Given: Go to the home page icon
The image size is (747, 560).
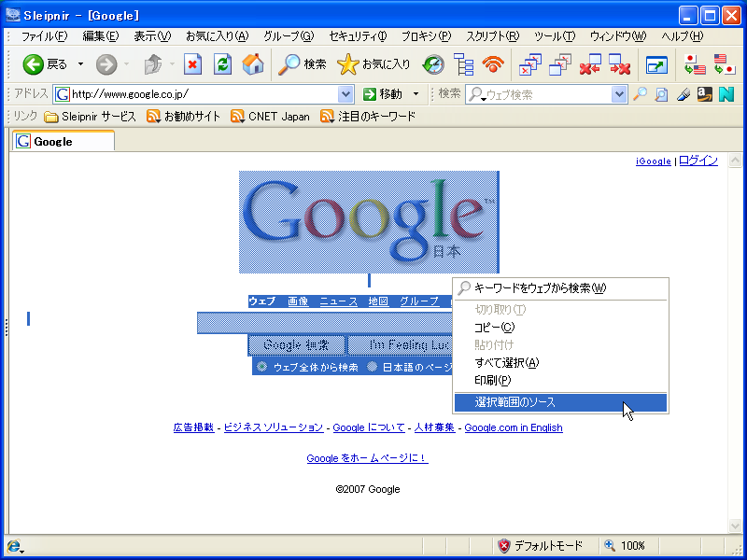Looking at the screenshot, I should (x=253, y=64).
